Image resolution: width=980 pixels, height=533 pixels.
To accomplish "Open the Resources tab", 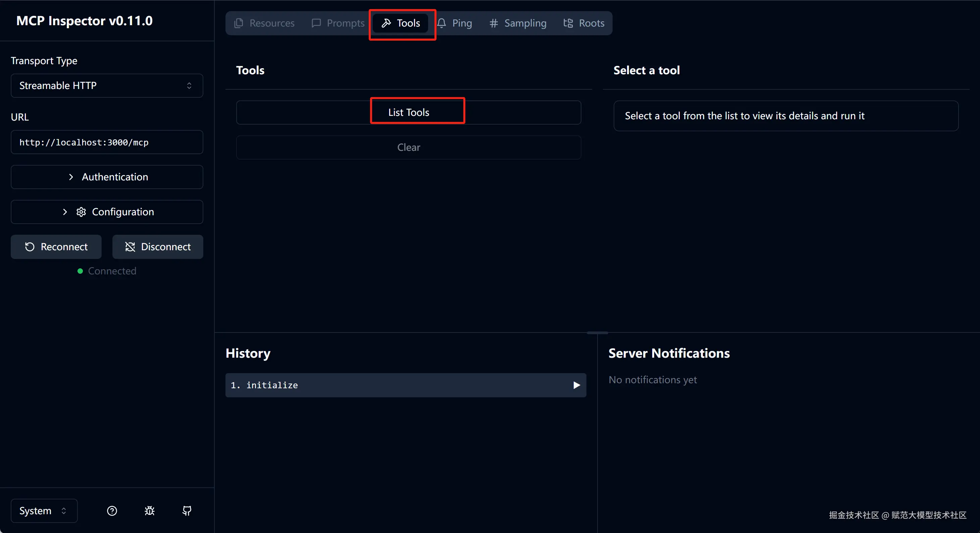I will point(264,23).
